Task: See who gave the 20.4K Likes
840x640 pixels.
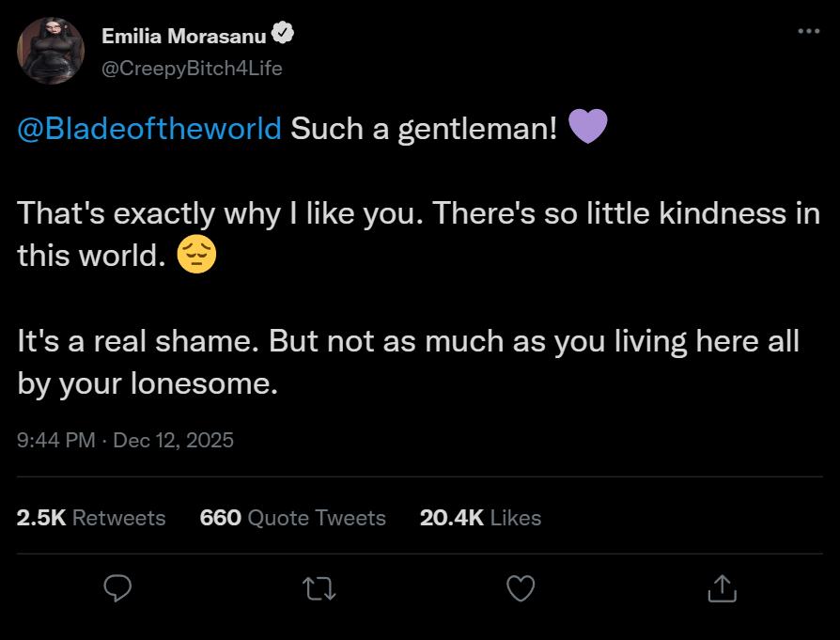Action: (x=480, y=518)
